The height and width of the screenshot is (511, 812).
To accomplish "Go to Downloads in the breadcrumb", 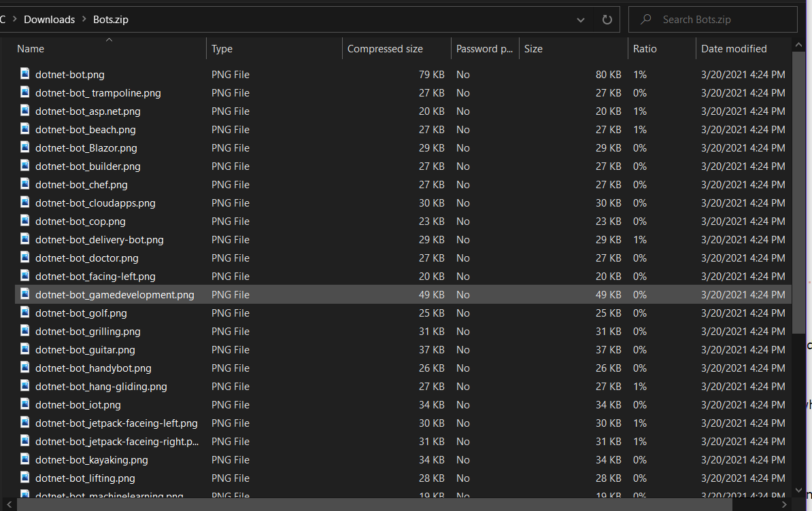I will 49,20.
